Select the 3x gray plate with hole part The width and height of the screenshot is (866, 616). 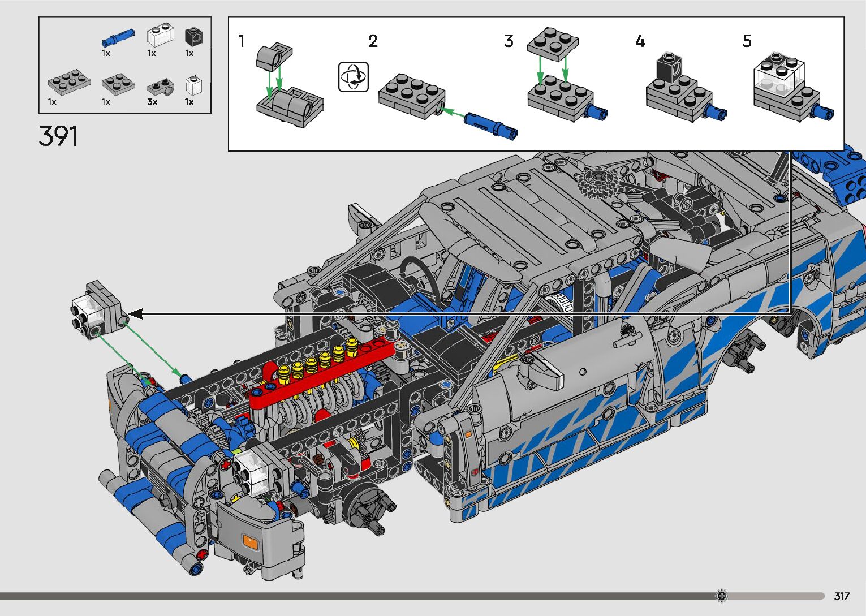coord(160,87)
